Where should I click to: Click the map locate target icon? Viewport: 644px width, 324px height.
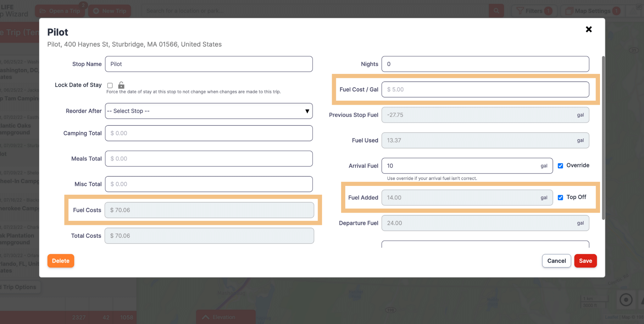pyautogui.click(x=626, y=300)
